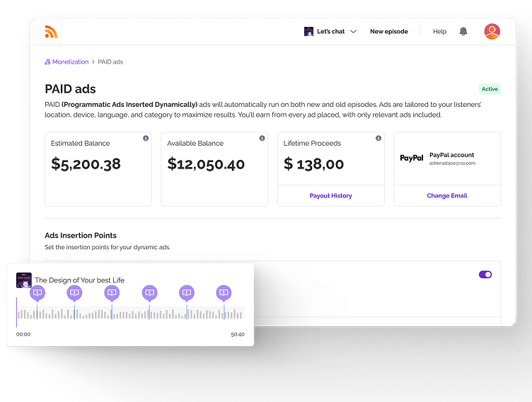532x402 pixels.
Task: Click the PayPal logo
Action: coord(412,159)
